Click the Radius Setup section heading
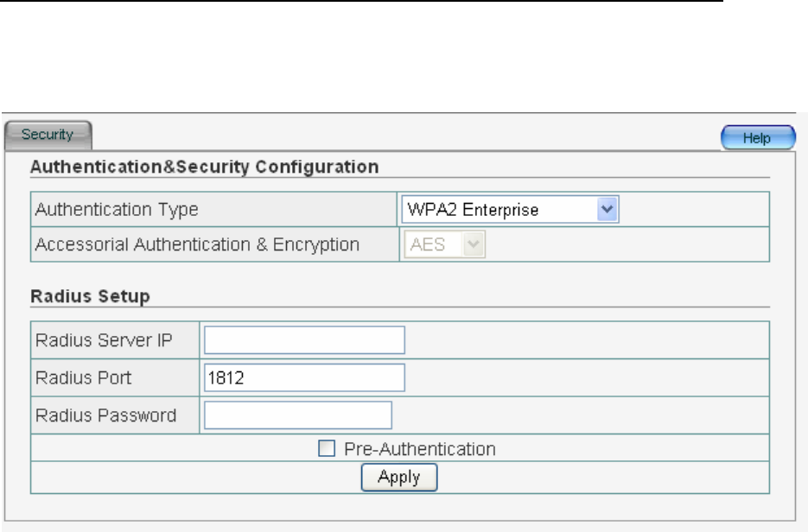This screenshot has height=532, width=808. tap(91, 296)
